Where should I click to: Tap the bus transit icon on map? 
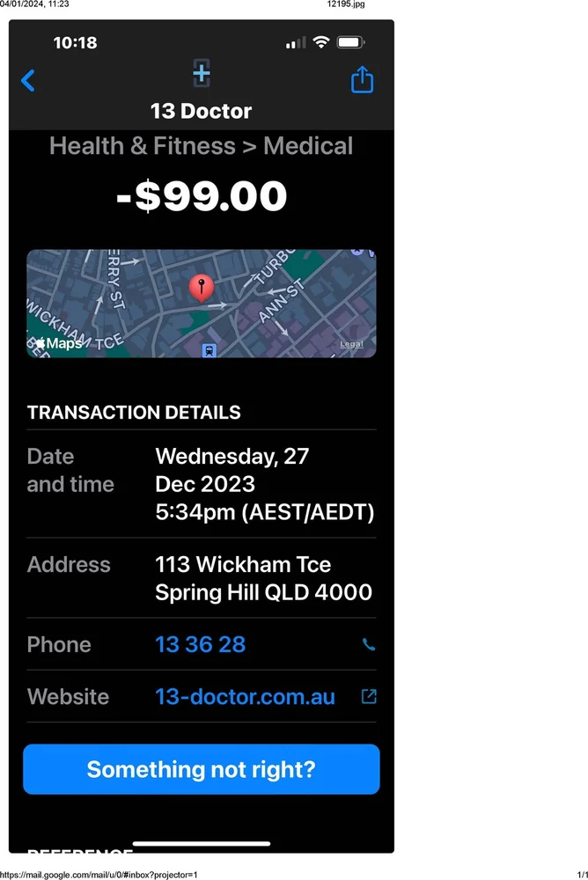click(x=209, y=350)
